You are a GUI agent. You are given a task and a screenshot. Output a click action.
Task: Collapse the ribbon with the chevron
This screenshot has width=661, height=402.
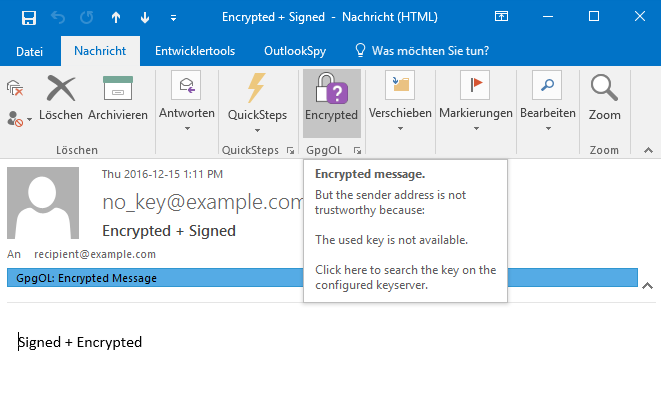645,150
